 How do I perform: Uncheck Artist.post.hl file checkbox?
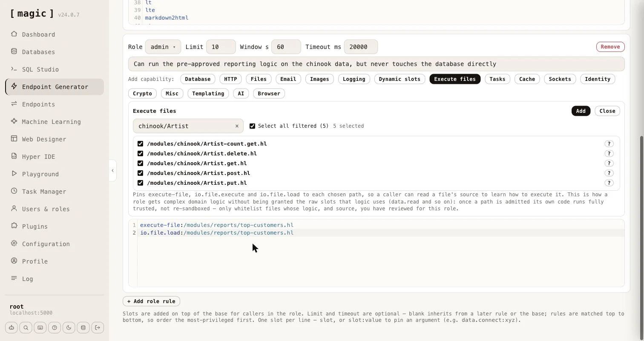tap(140, 173)
